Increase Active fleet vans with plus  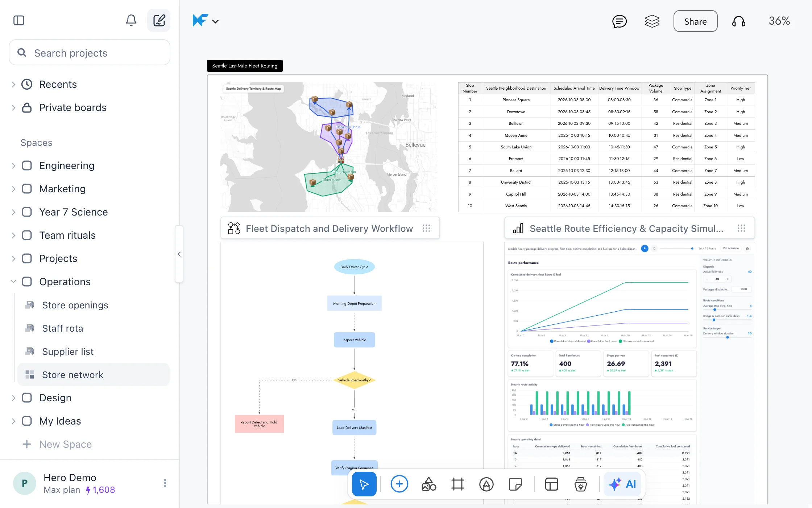click(728, 279)
